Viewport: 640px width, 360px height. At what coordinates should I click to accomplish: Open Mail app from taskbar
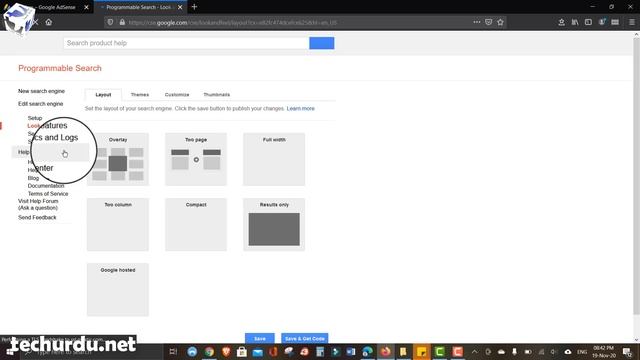(x=258, y=351)
